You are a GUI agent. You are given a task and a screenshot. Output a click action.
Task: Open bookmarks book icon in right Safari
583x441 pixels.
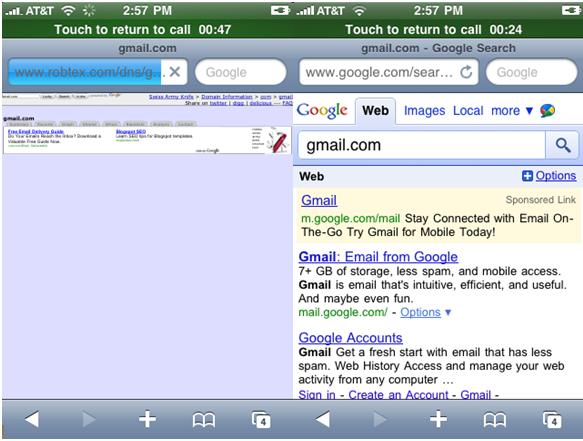coord(495,420)
